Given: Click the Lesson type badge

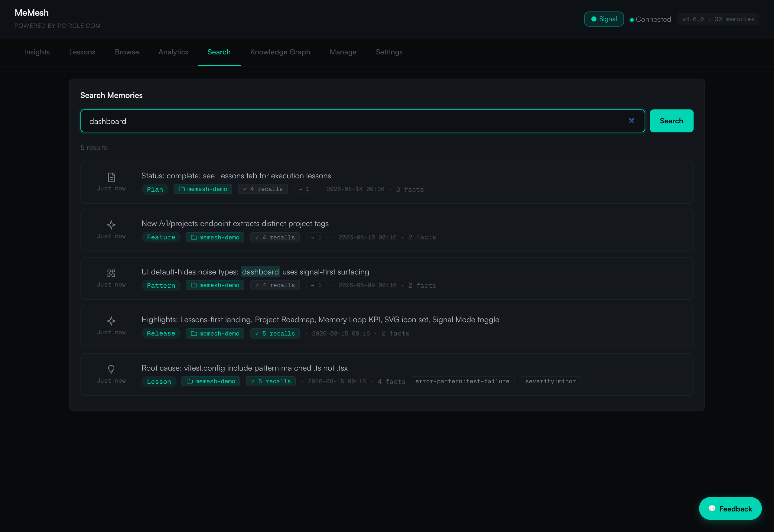Looking at the screenshot, I should tap(159, 381).
